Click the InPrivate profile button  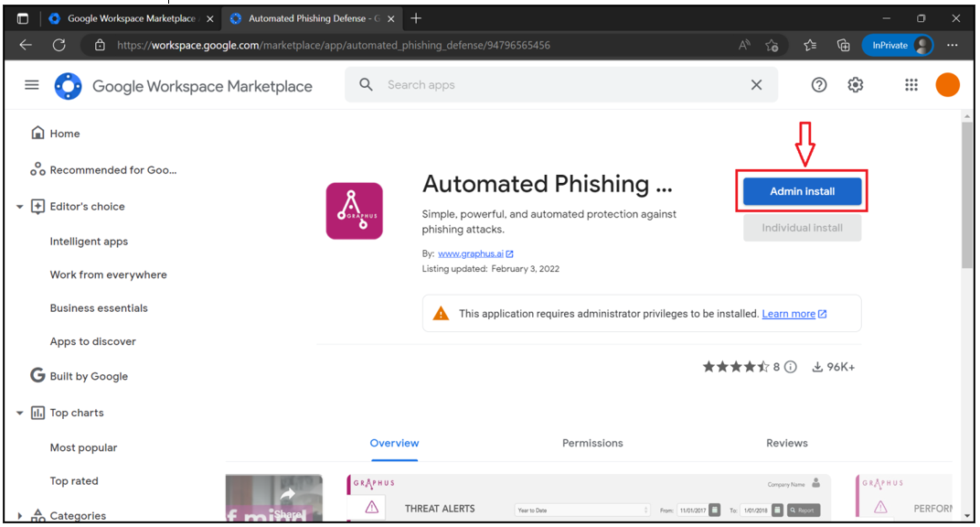click(897, 45)
